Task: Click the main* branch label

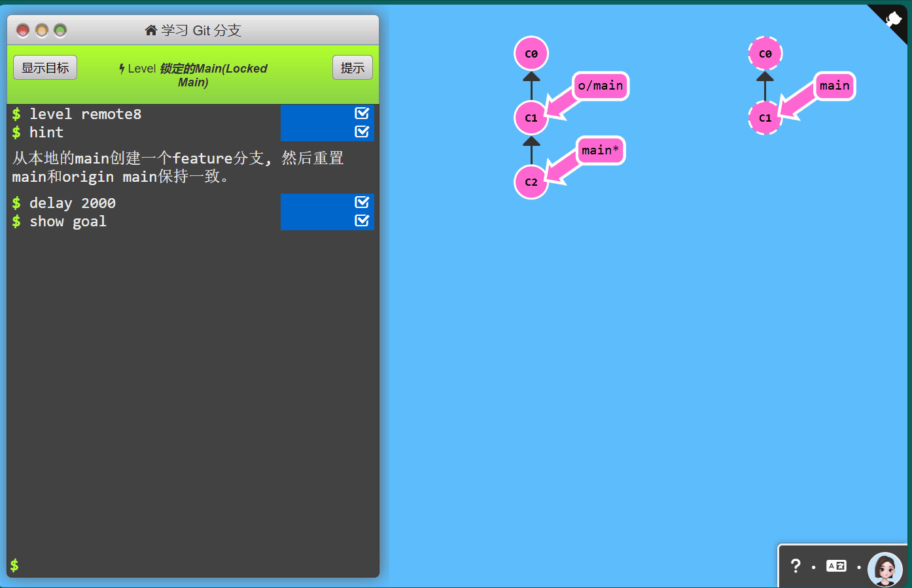Action: pos(600,150)
